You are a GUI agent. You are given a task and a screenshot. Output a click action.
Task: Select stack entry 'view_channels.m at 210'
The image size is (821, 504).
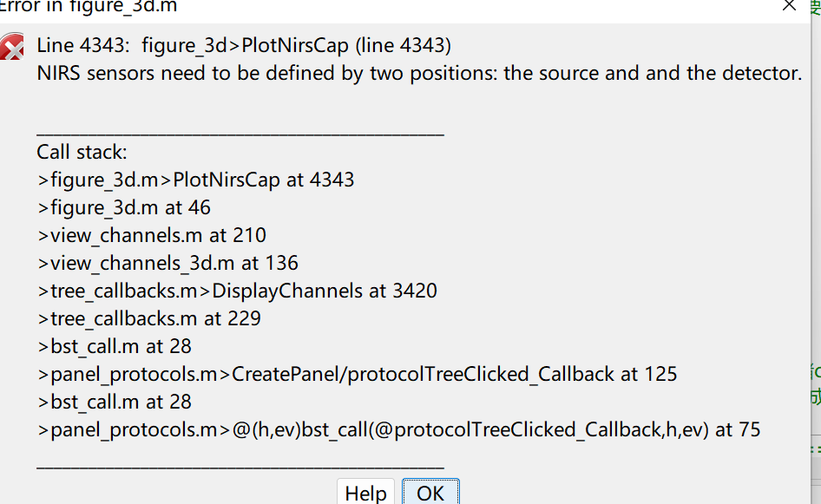coord(151,235)
